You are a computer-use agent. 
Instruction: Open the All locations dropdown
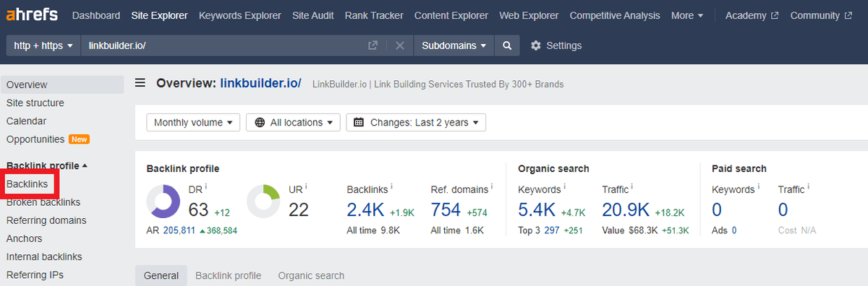(x=293, y=122)
